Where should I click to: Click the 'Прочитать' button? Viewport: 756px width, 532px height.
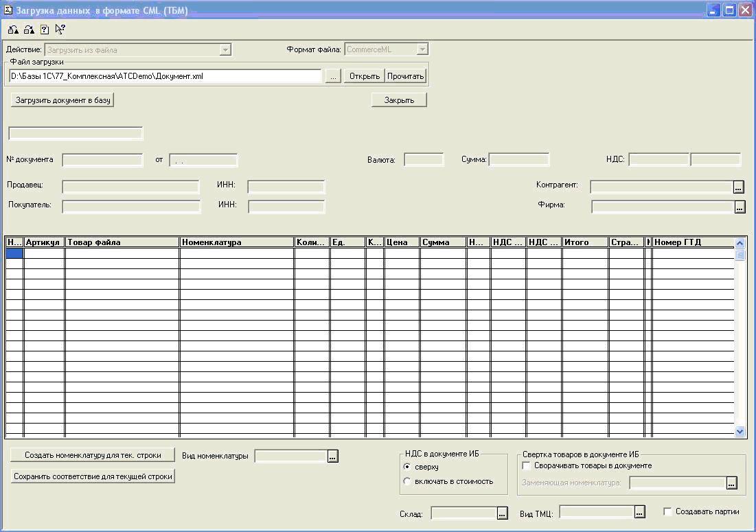[x=405, y=76]
